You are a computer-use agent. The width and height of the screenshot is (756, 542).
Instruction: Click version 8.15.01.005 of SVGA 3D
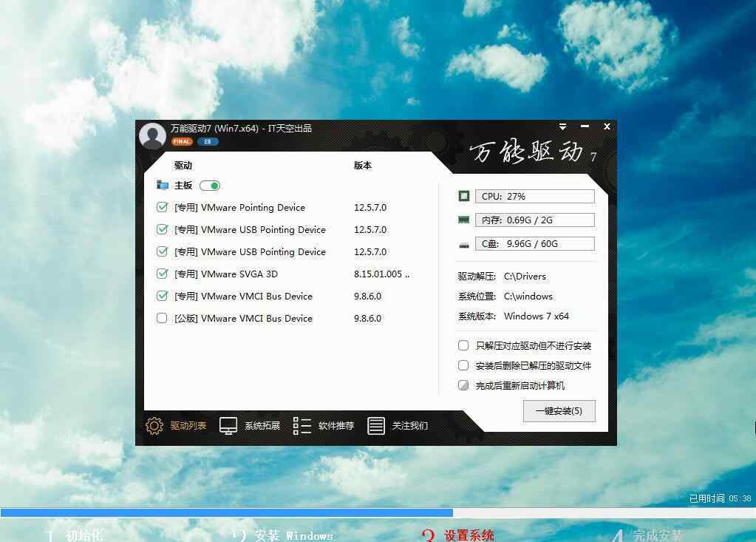(x=381, y=274)
